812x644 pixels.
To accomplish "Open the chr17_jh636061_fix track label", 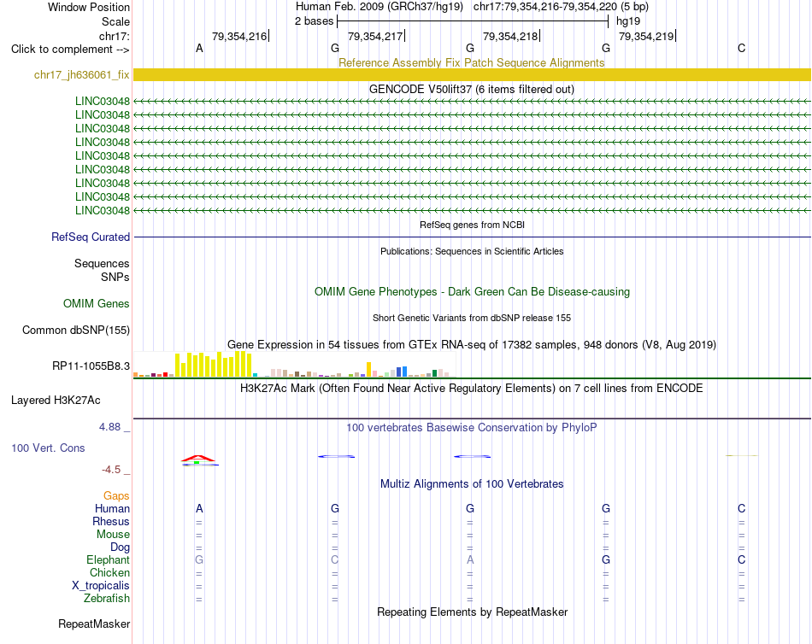I will coord(81,74).
